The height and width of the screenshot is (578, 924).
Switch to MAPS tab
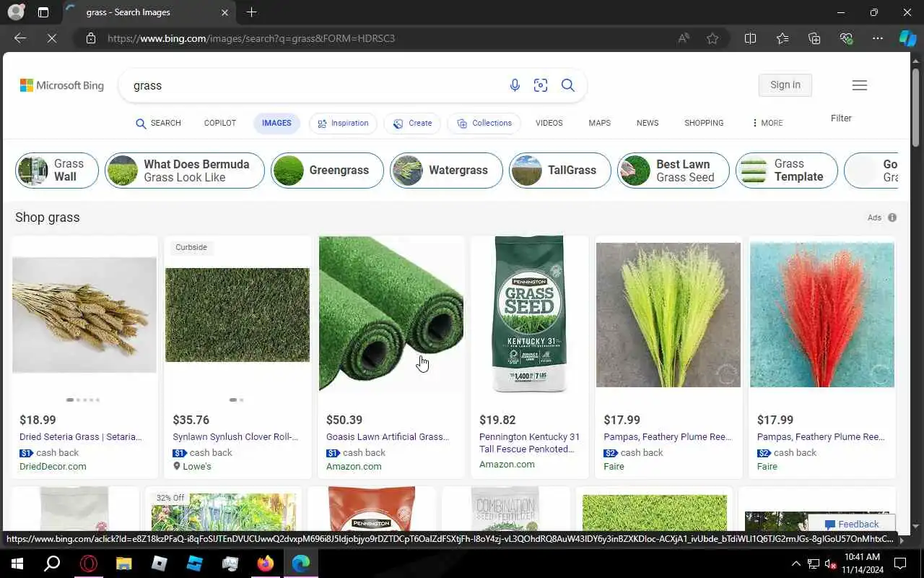click(599, 123)
